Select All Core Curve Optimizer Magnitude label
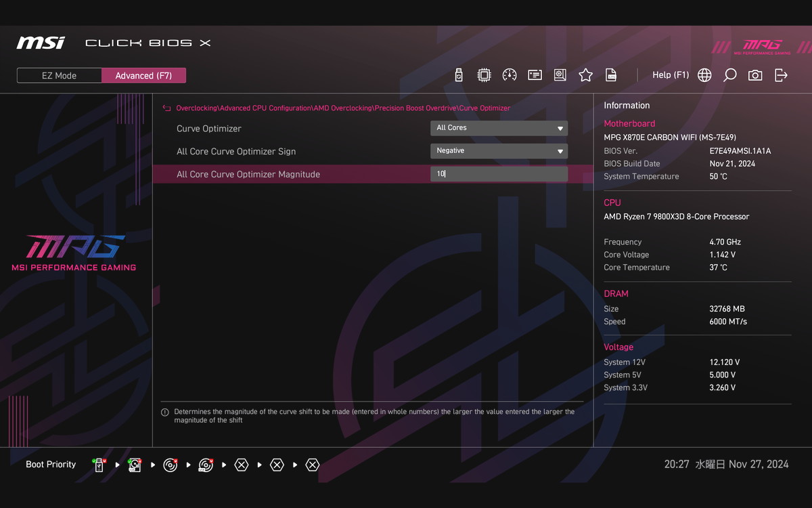812x508 pixels. click(x=248, y=175)
